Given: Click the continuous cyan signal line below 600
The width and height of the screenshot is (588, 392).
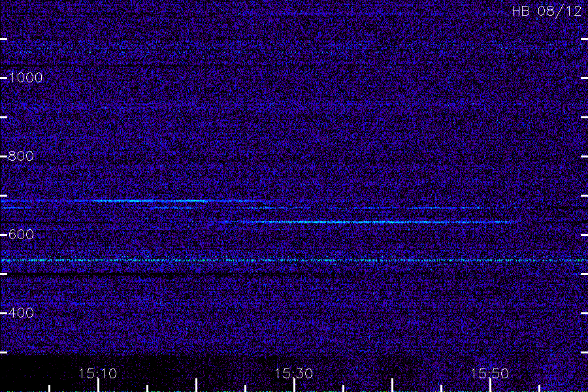Looking at the screenshot, I should pyautogui.click(x=294, y=260).
